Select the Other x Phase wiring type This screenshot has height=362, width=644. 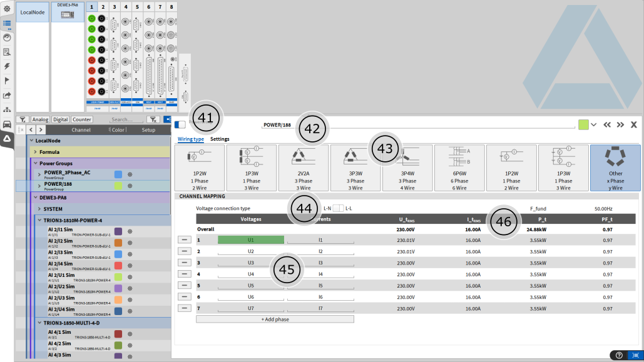[x=615, y=168]
